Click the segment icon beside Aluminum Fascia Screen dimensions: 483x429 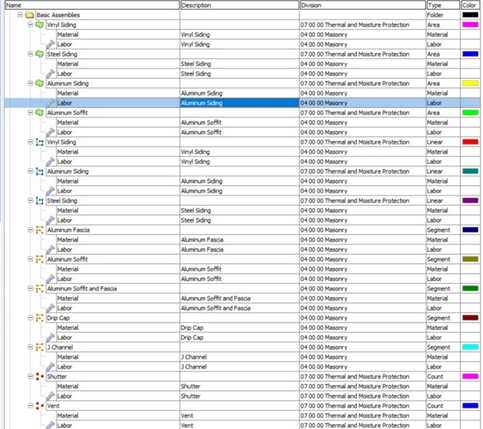coord(39,230)
